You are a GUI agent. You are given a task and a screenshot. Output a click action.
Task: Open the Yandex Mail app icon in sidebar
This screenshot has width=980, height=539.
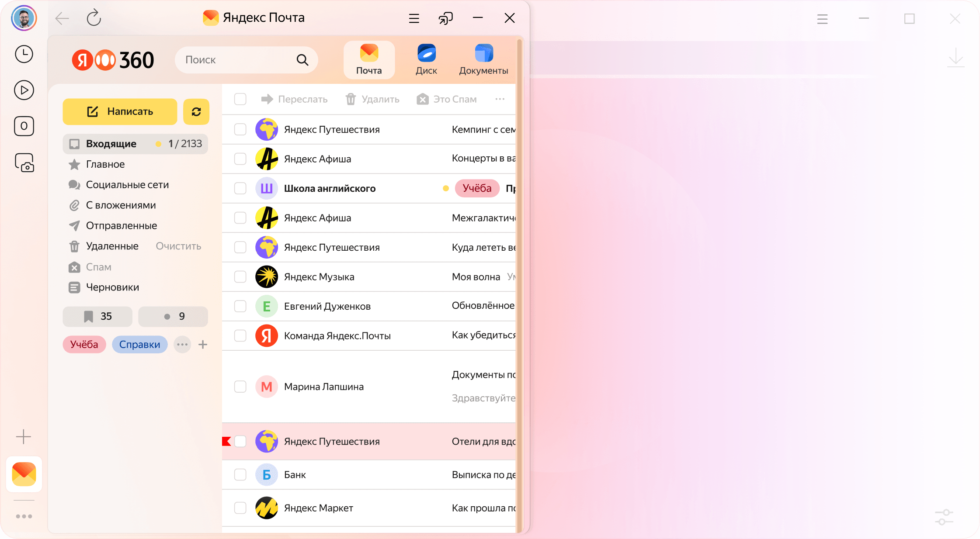point(24,474)
